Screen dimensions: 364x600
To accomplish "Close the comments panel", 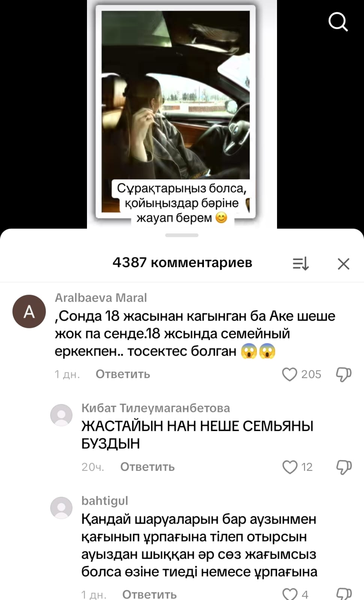I will coord(343,263).
